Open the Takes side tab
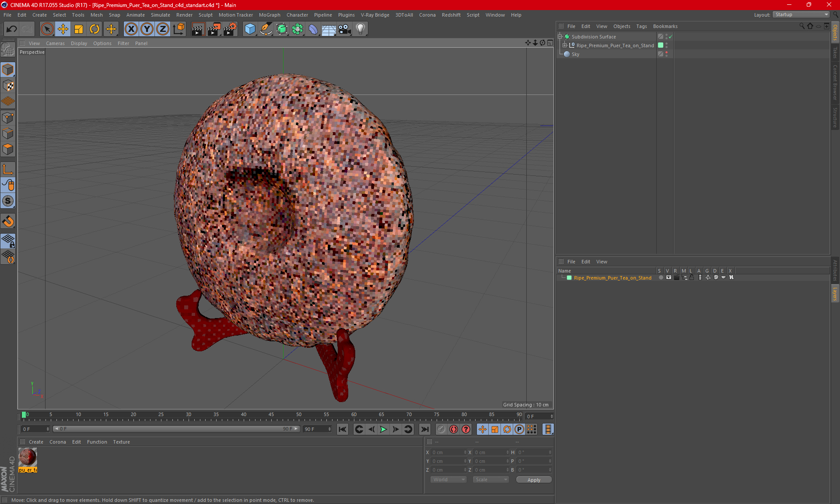This screenshot has height=504, width=840. 835,52
